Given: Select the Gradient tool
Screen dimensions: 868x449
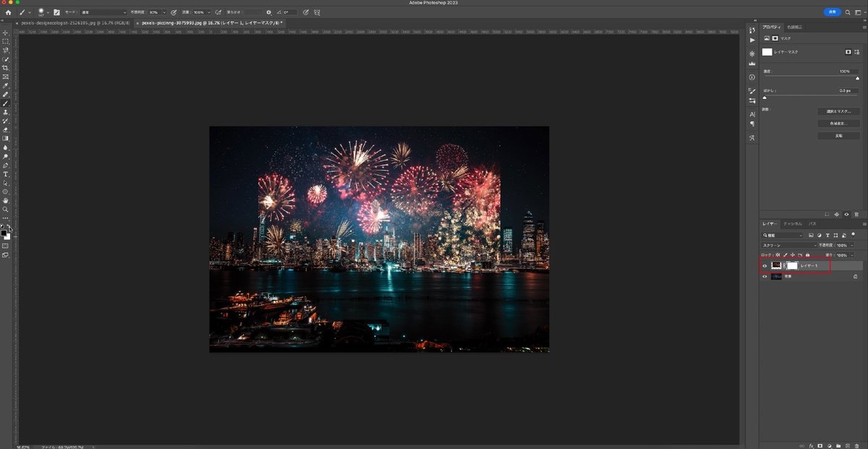Looking at the screenshot, I should [6, 138].
